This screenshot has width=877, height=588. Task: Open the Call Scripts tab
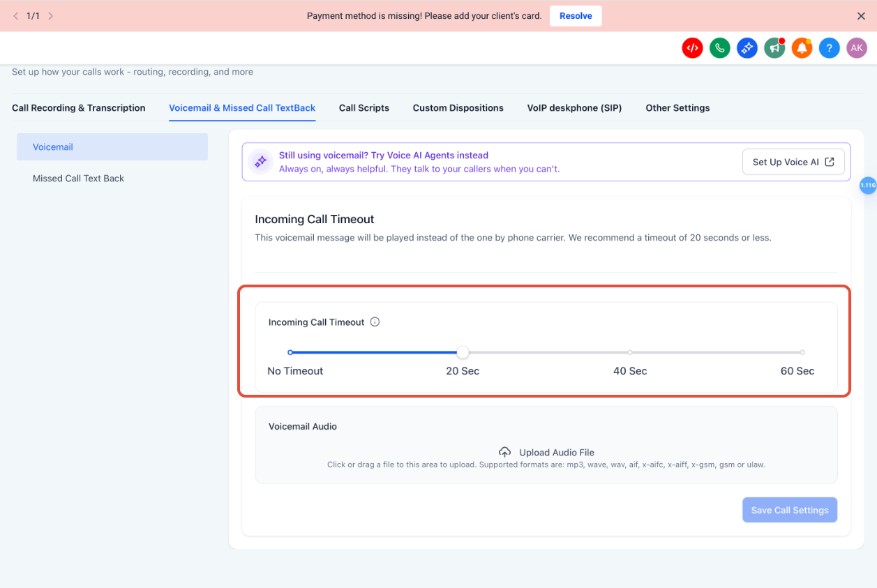pyautogui.click(x=364, y=108)
